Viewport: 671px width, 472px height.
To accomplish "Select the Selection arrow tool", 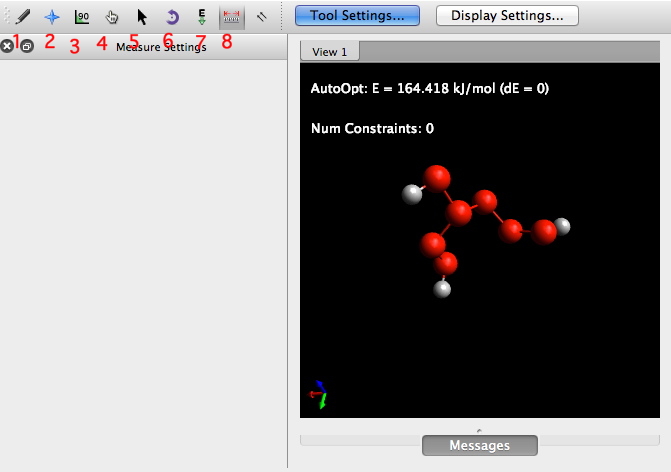I will [142, 17].
